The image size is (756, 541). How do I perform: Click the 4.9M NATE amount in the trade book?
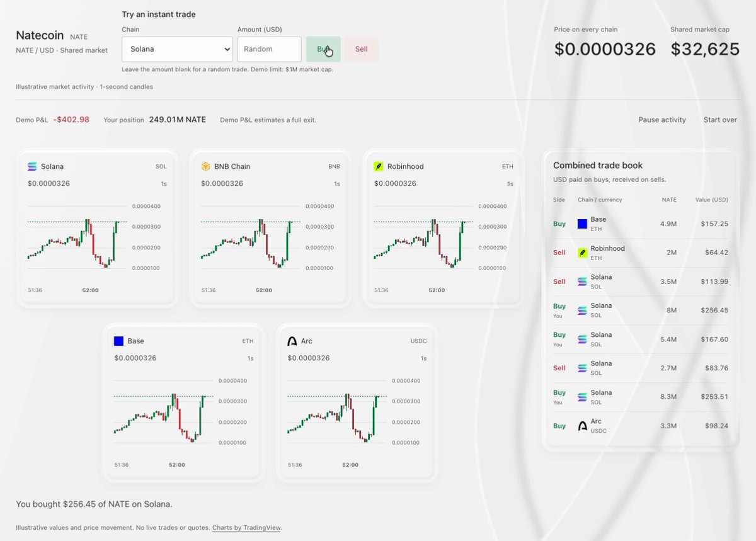(668, 224)
